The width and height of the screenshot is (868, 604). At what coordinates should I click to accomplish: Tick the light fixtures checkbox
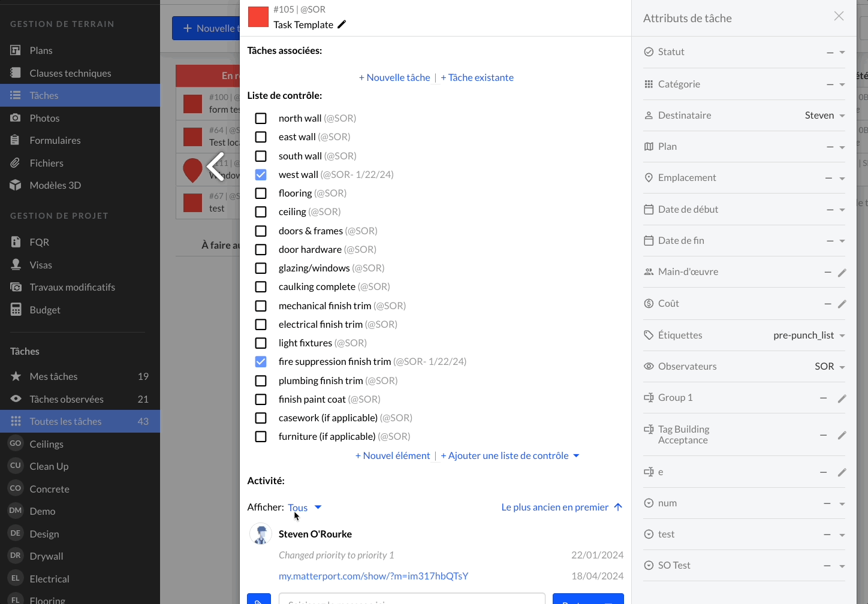click(261, 343)
